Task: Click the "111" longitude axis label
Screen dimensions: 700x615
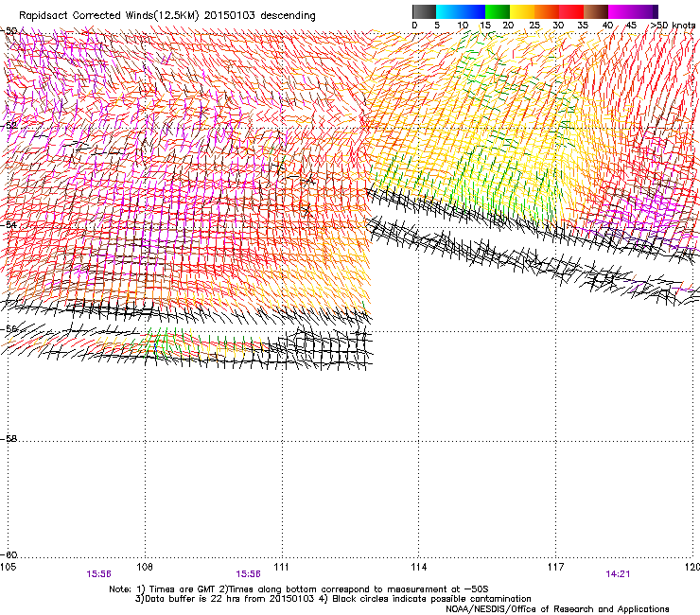Action: 281,567
